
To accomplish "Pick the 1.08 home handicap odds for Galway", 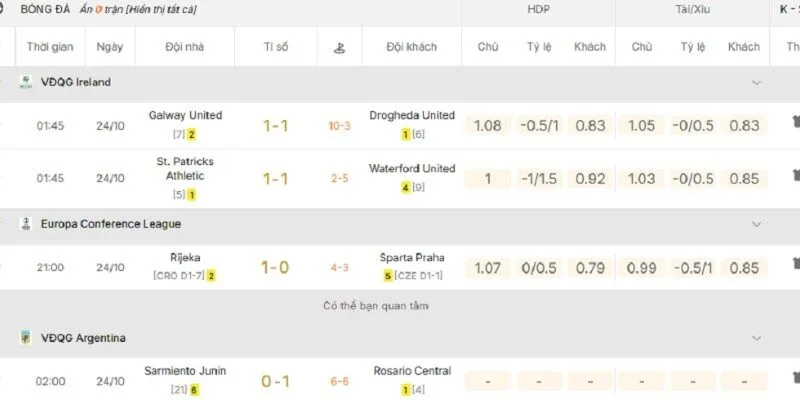I will click(488, 126).
